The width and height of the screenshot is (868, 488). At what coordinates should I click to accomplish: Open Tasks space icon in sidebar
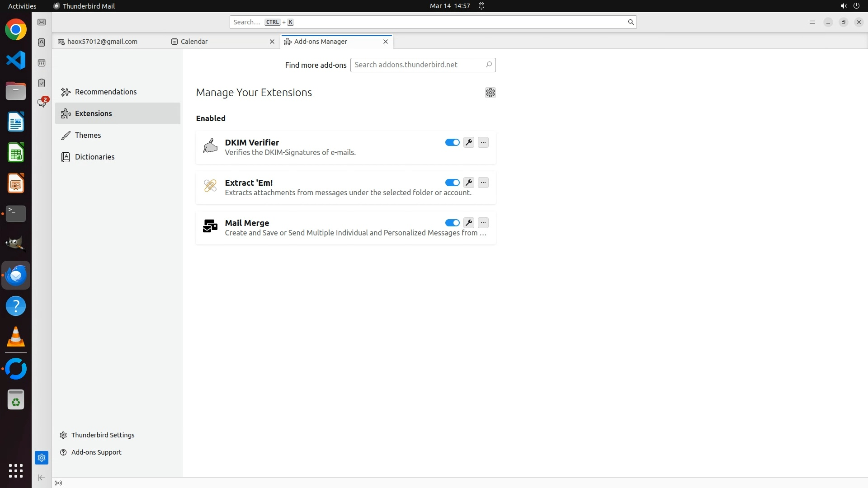(x=42, y=83)
